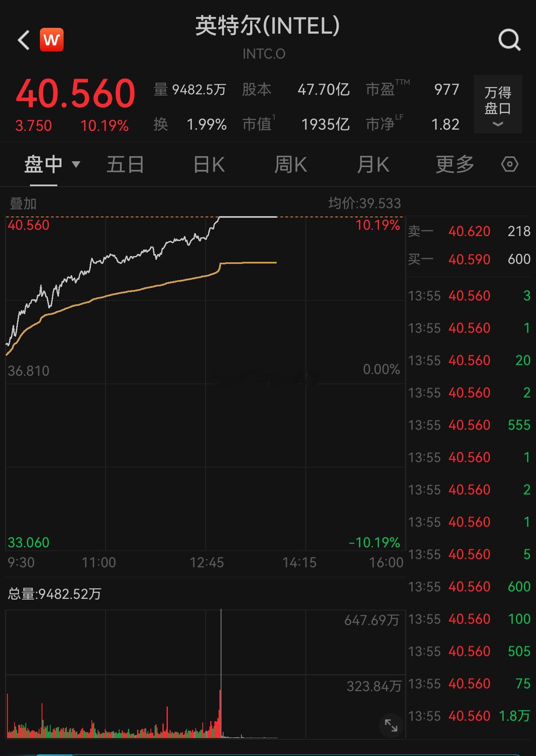Screen dimensions: 536x756
Task: Tap the 叠加 overlay button
Action: click(x=23, y=204)
